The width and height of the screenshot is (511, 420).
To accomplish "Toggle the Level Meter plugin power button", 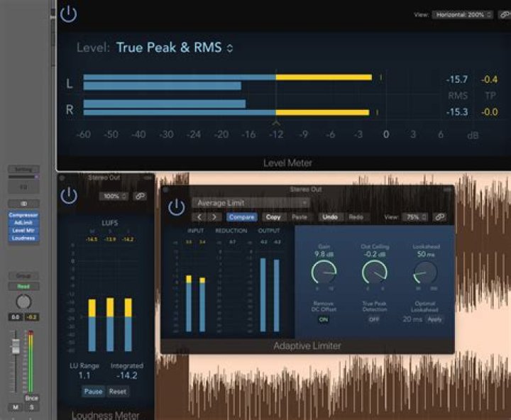I will point(68,14).
